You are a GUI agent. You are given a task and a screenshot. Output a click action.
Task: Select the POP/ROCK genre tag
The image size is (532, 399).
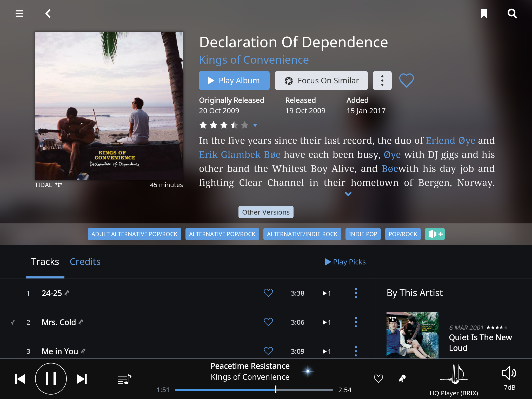coord(403,234)
